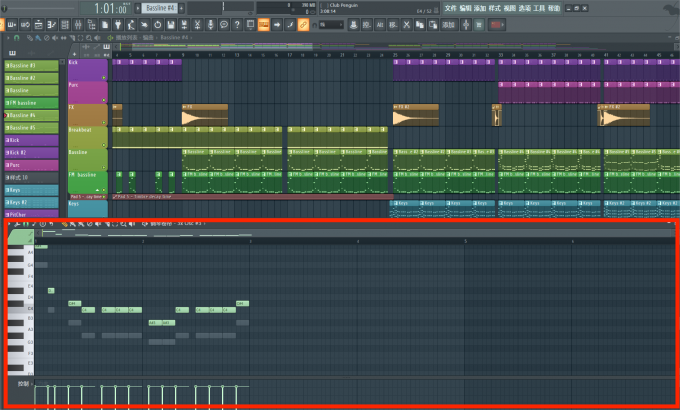
Task: Select Kick #2 in pattern list
Action: tap(31, 153)
